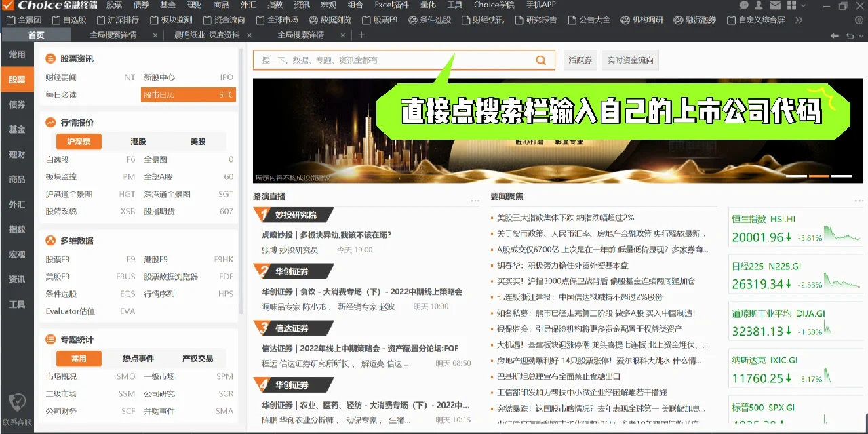The width and height of the screenshot is (868, 434).
Task: Open 研究报告 toolbar shortcut
Action: point(536,20)
